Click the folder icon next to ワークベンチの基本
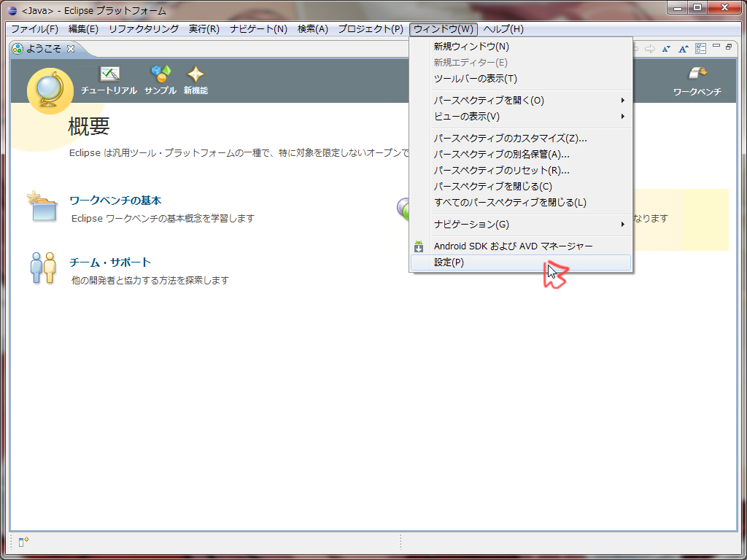 pos(42,206)
